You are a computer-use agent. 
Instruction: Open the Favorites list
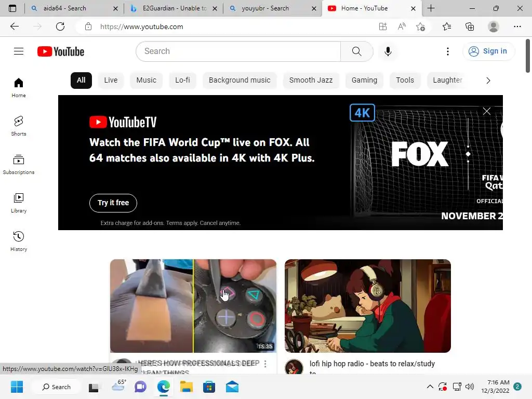click(x=447, y=26)
